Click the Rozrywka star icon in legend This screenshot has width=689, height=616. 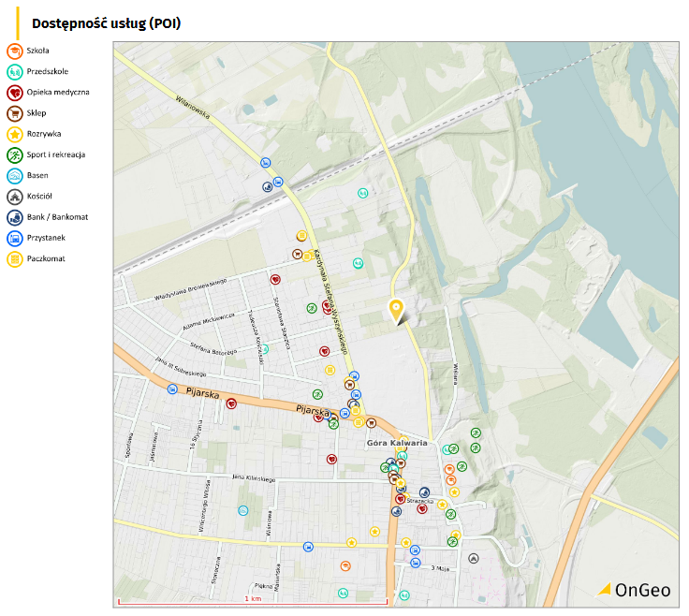(x=14, y=134)
